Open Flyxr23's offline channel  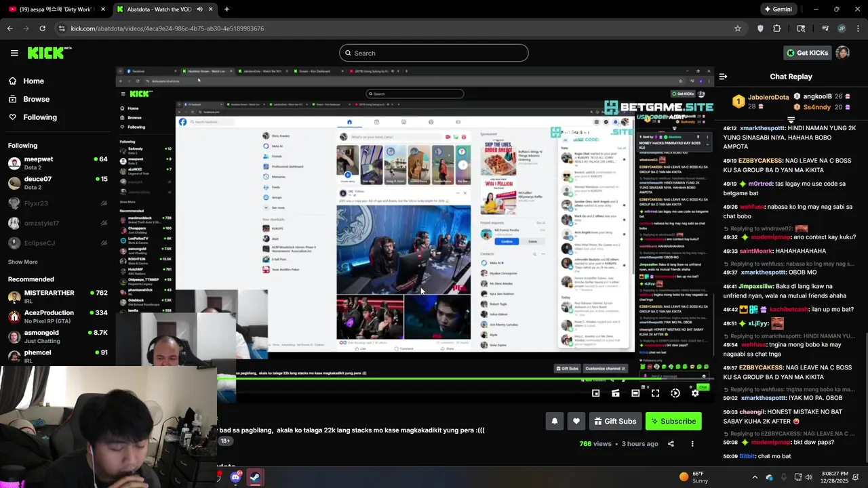click(x=58, y=203)
